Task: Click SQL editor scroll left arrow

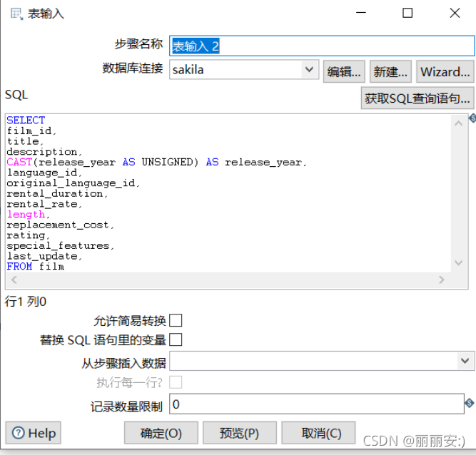Action: pyautogui.click(x=14, y=280)
